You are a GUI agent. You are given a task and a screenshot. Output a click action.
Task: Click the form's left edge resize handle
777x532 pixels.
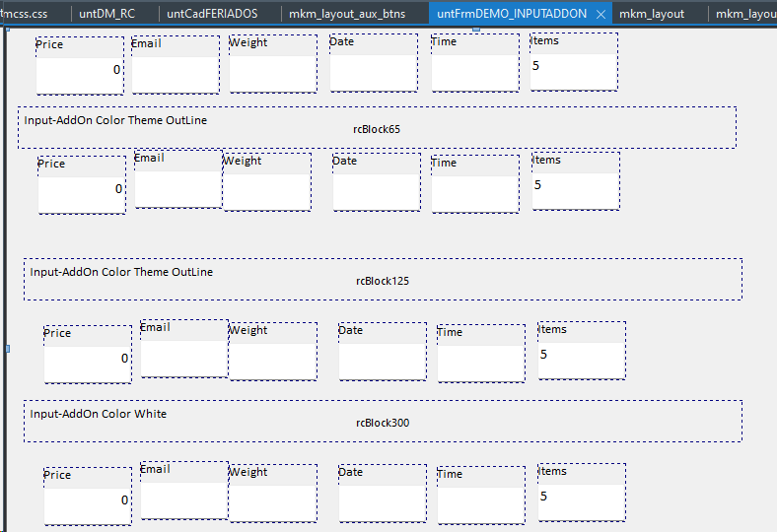pos(8,349)
